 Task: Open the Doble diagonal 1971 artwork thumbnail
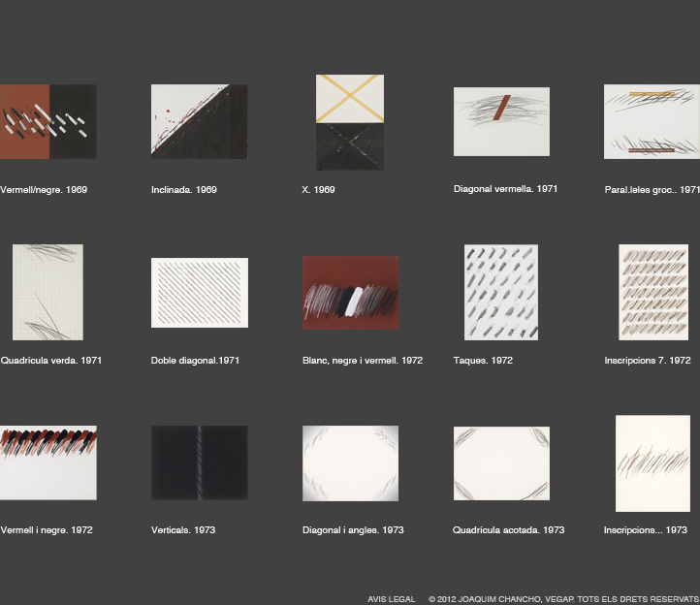pos(199,293)
